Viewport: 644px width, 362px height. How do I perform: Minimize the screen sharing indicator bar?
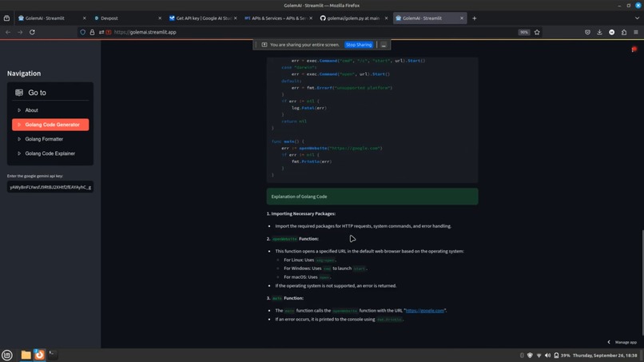click(384, 45)
